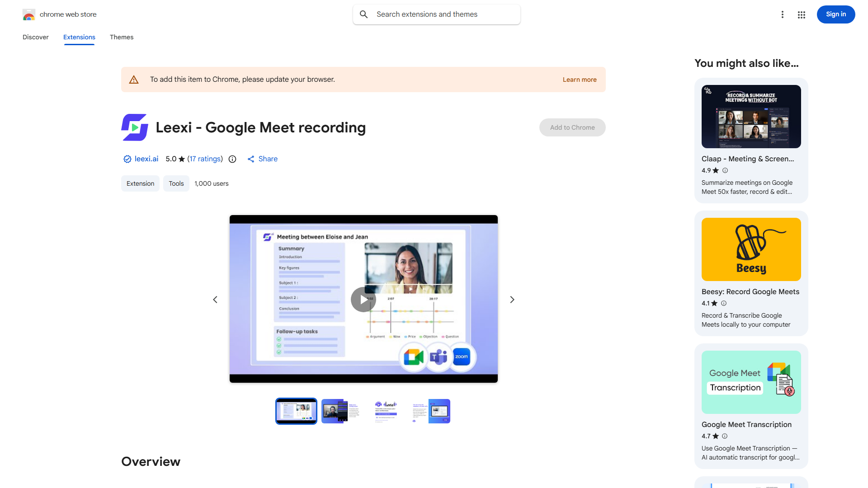Click the info icon beside Beesy's 4.1 rating

(724, 303)
